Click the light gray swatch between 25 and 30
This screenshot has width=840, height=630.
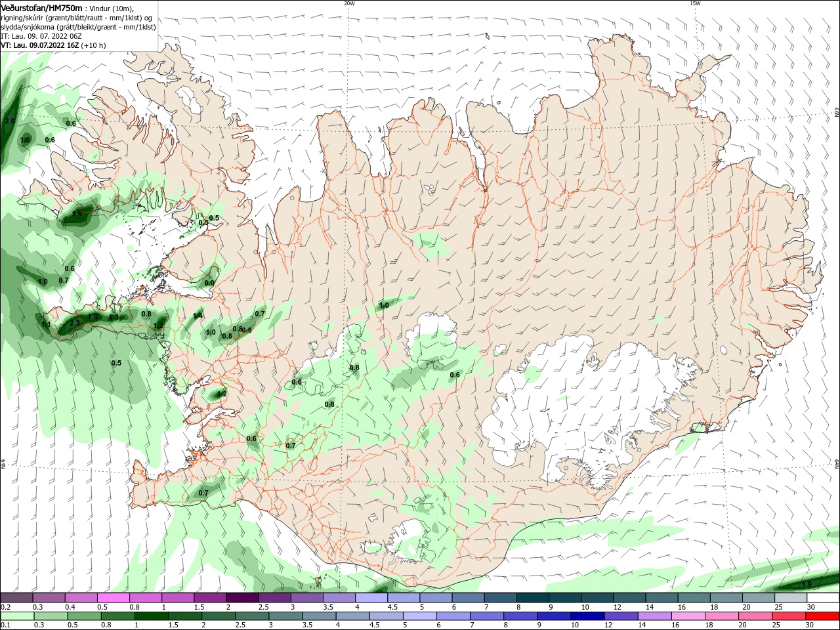pyautogui.click(x=791, y=598)
